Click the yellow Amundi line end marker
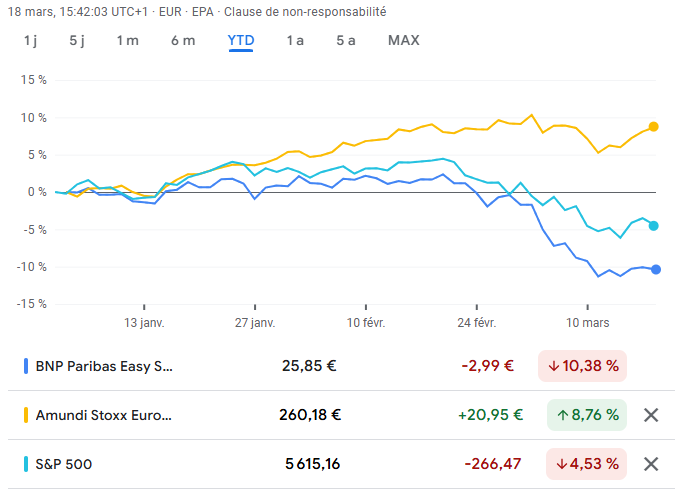This screenshot has width=695, height=497. click(653, 127)
